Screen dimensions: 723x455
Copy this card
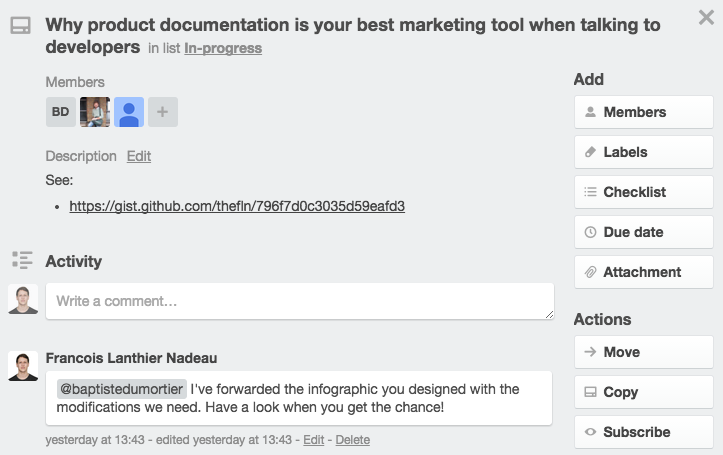[x=643, y=392]
